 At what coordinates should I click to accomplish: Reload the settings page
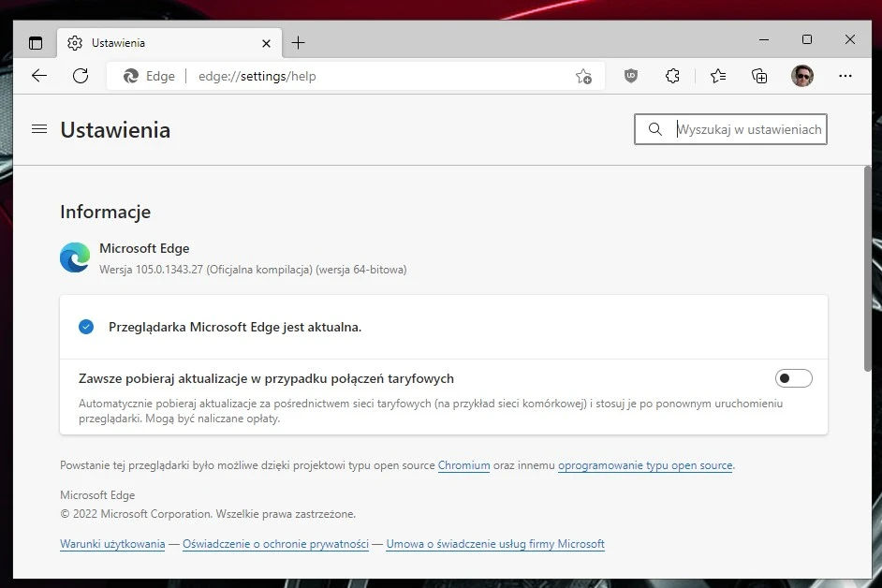coord(81,76)
